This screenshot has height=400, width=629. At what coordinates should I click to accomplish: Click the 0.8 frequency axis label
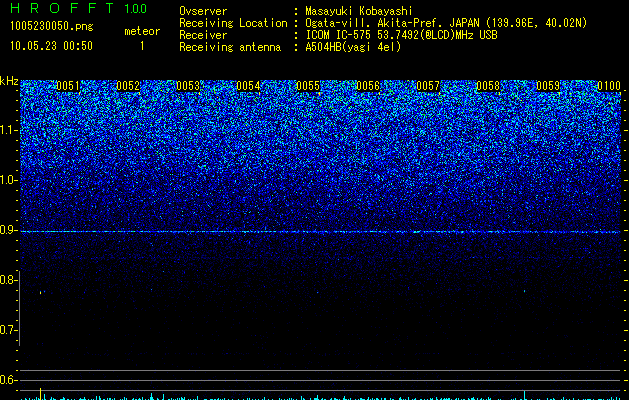[8, 280]
